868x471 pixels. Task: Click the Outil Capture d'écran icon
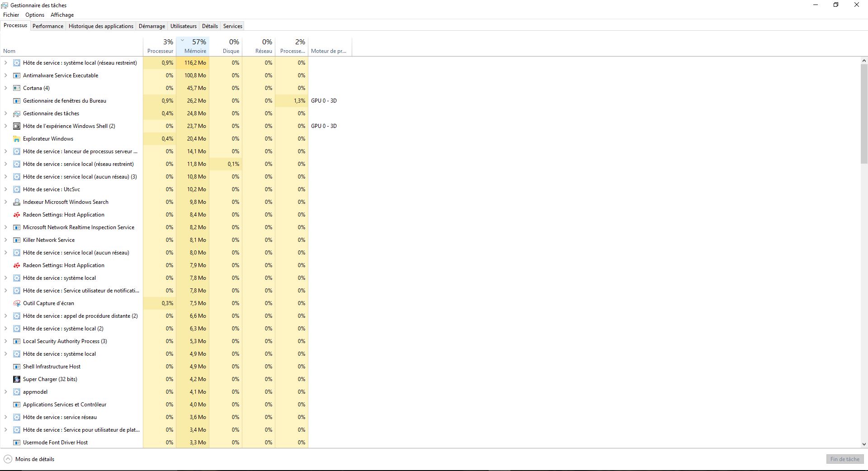[17, 303]
